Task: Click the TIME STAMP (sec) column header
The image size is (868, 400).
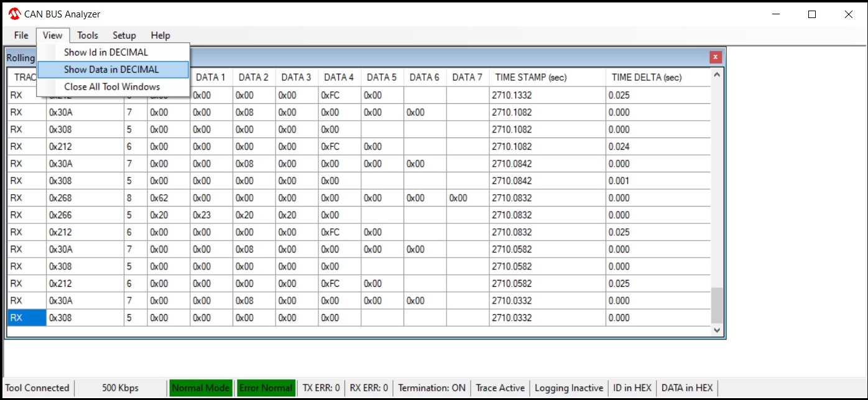Action: tap(530, 78)
